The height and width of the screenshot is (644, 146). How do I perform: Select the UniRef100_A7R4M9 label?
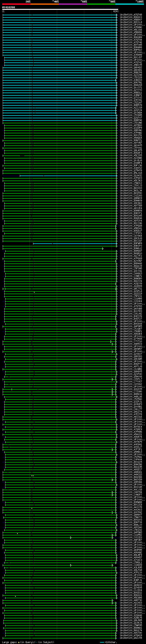tap(131, 55)
